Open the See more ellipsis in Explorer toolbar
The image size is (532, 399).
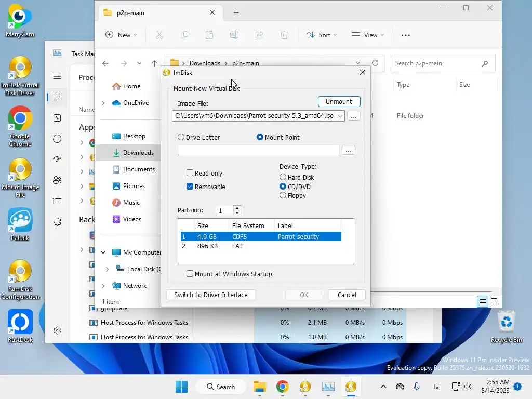click(405, 35)
